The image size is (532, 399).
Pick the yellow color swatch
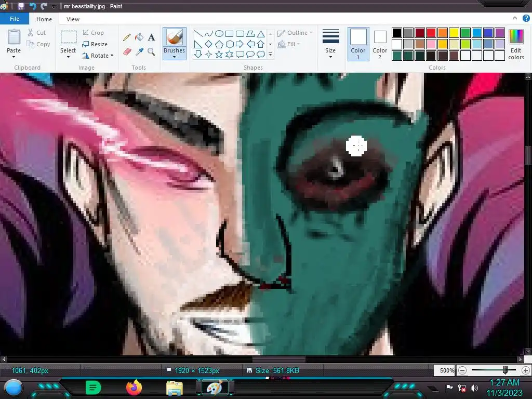(x=454, y=33)
